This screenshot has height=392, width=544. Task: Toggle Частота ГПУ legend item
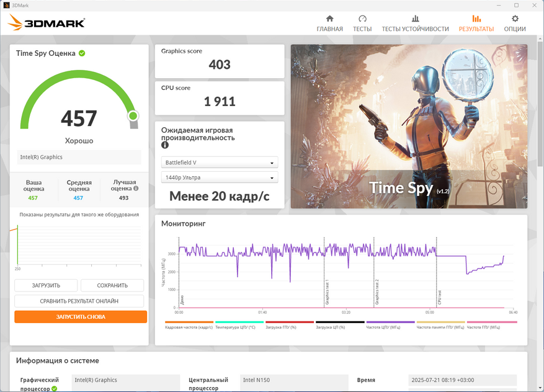(x=492, y=326)
